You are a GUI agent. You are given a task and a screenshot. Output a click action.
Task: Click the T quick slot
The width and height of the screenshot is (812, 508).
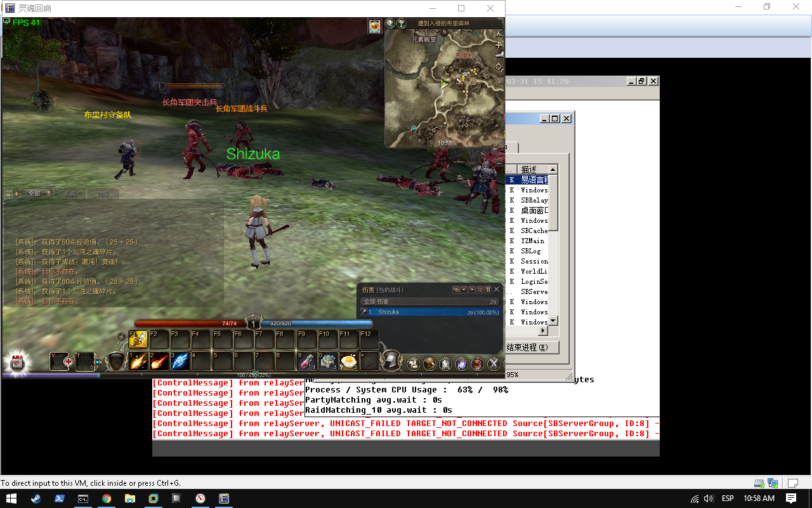click(86, 362)
